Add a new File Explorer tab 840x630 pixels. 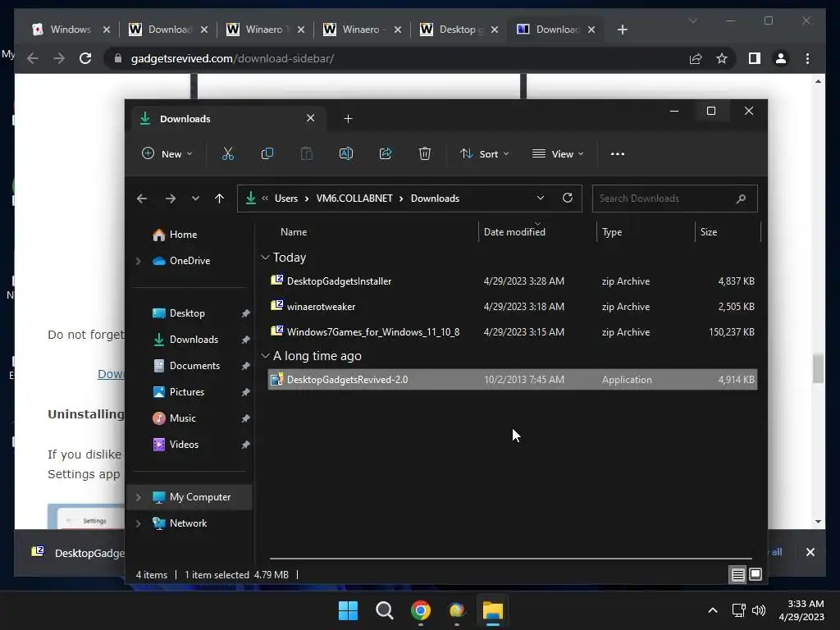pyautogui.click(x=348, y=119)
